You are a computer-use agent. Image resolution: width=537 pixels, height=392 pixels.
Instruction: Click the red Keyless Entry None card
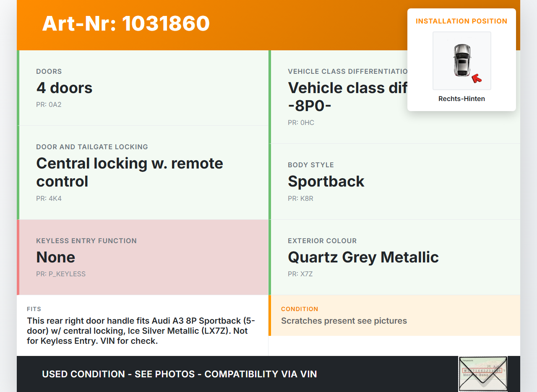[143, 257]
